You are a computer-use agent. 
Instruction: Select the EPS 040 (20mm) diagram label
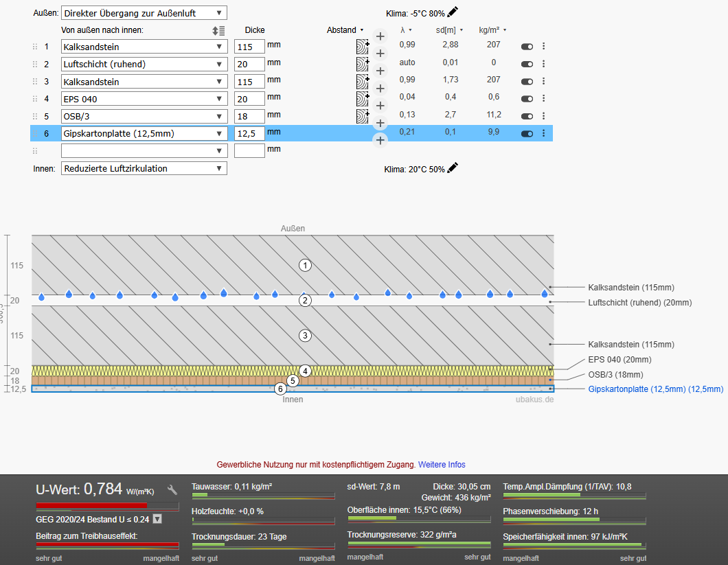coord(619,360)
